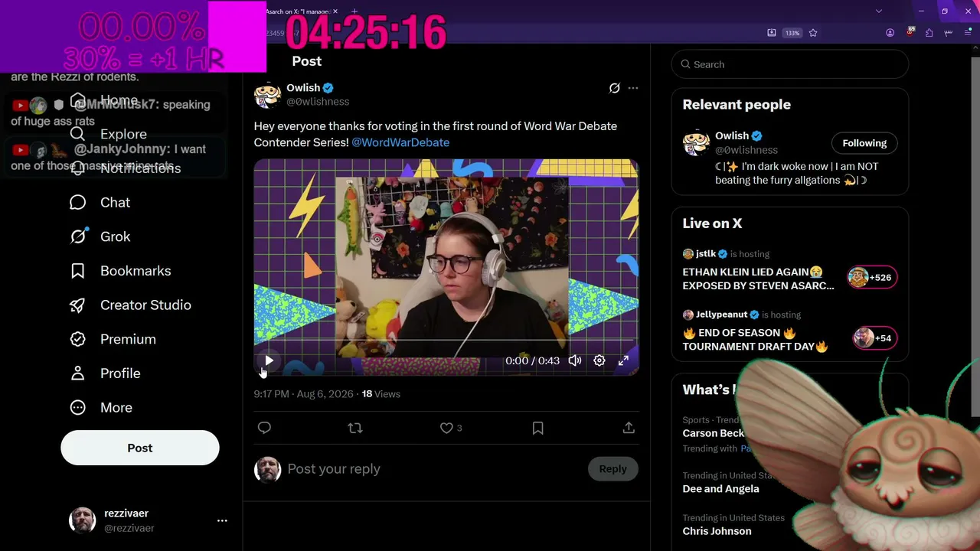Open a new browser tab

[354, 11]
